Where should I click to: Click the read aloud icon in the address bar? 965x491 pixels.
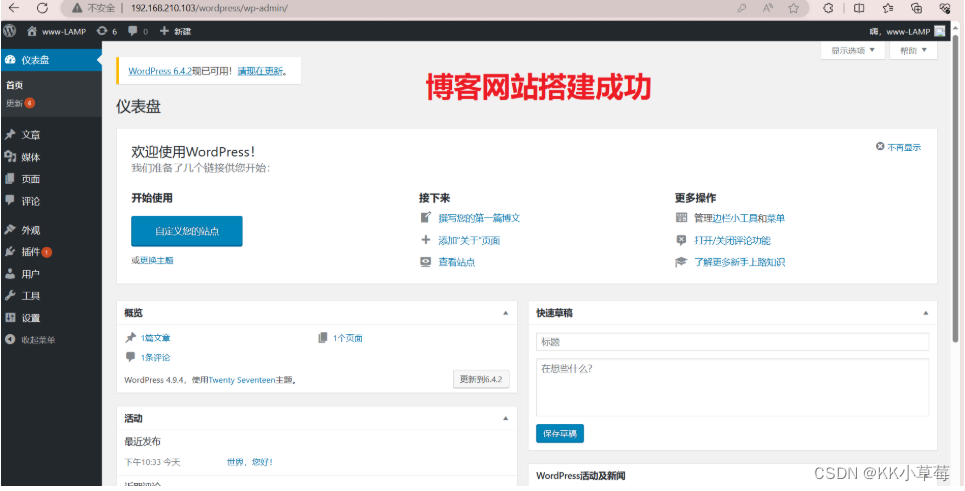[x=768, y=9]
